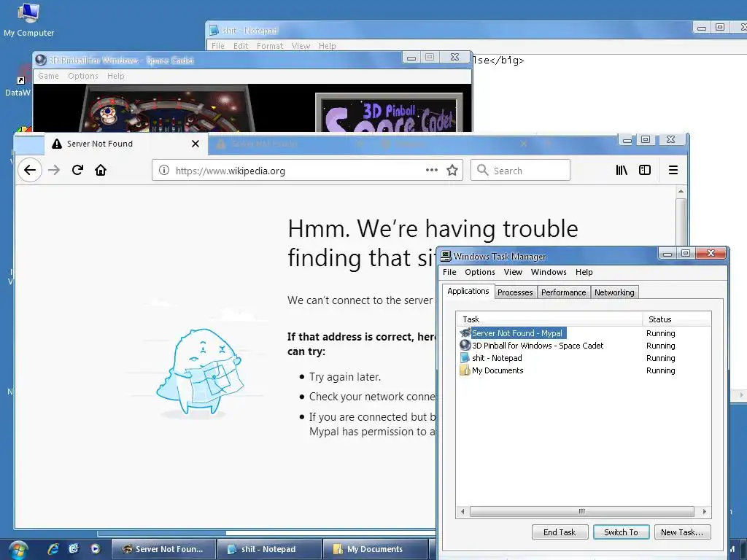Click the Switch To button
This screenshot has width=747, height=560.
[622, 532]
